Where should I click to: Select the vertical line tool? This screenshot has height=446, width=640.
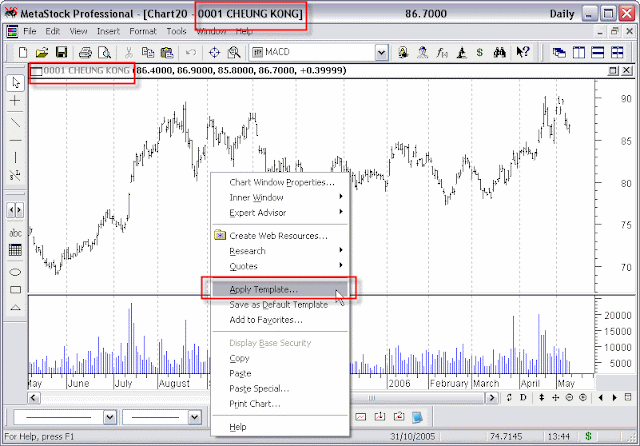(16, 157)
